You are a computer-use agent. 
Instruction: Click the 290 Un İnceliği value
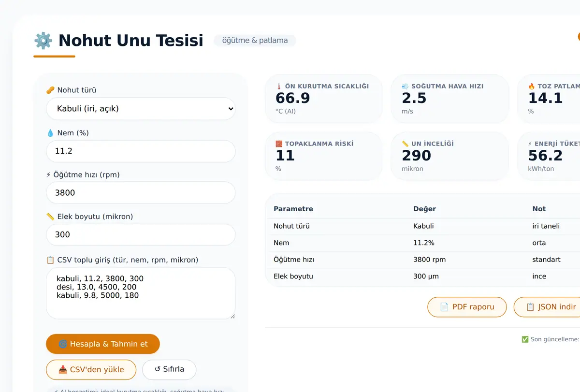(416, 156)
